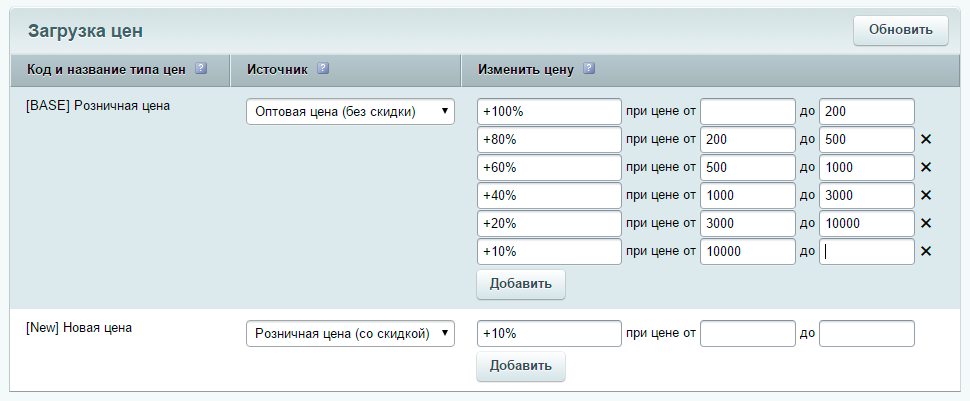The image size is (970, 401).
Task: Remove the +80% price rule row
Action: tap(926, 139)
